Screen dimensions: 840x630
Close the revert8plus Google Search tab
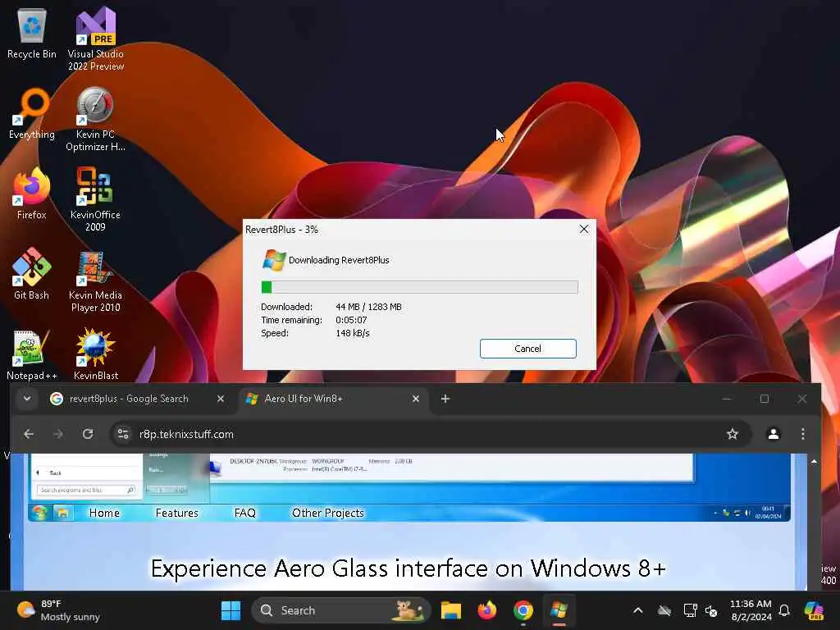coord(220,399)
